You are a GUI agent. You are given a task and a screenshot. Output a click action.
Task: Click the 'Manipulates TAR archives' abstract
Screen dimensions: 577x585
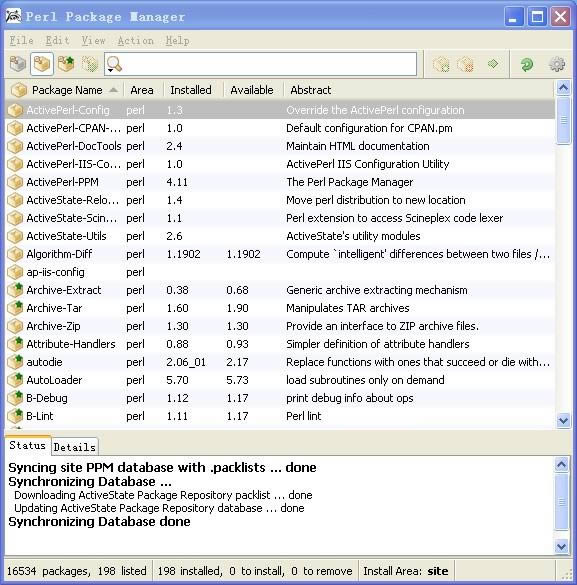coord(348,308)
